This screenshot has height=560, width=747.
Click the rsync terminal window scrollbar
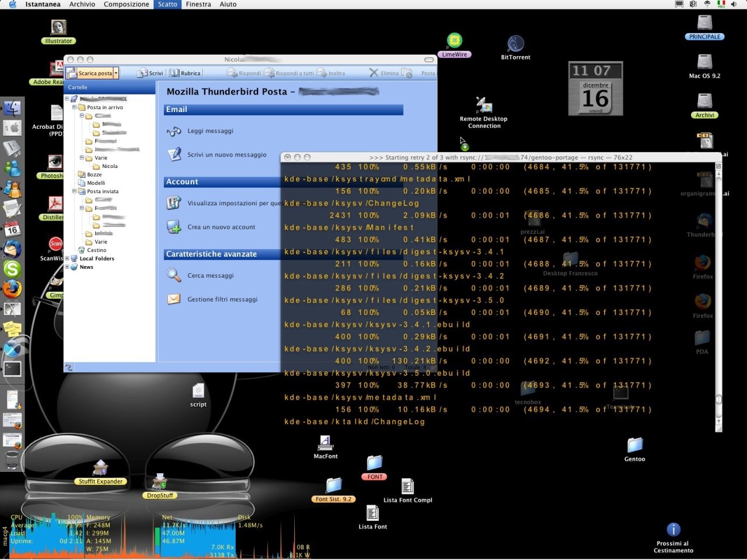(x=718, y=297)
